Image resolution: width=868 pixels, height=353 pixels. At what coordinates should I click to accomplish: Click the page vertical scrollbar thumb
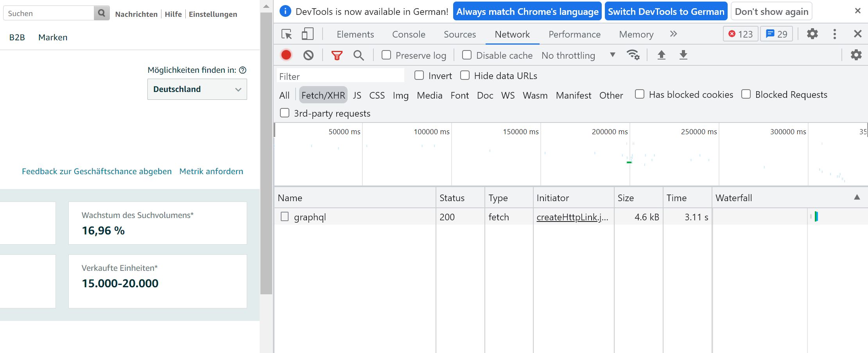[266, 153]
